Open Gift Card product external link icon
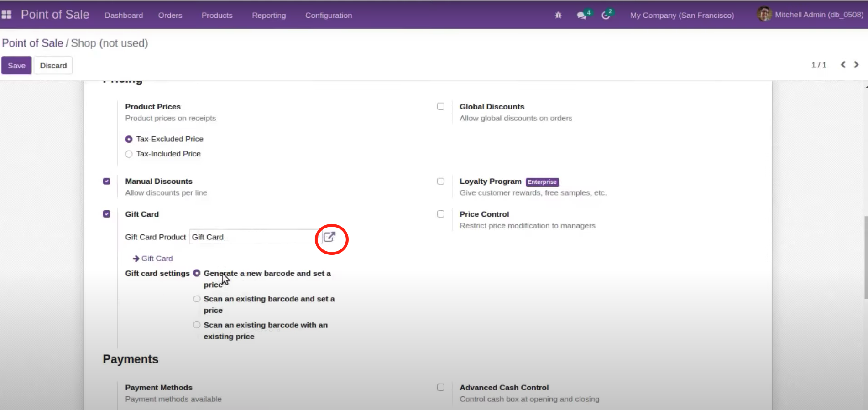This screenshot has width=868, height=410. point(329,237)
